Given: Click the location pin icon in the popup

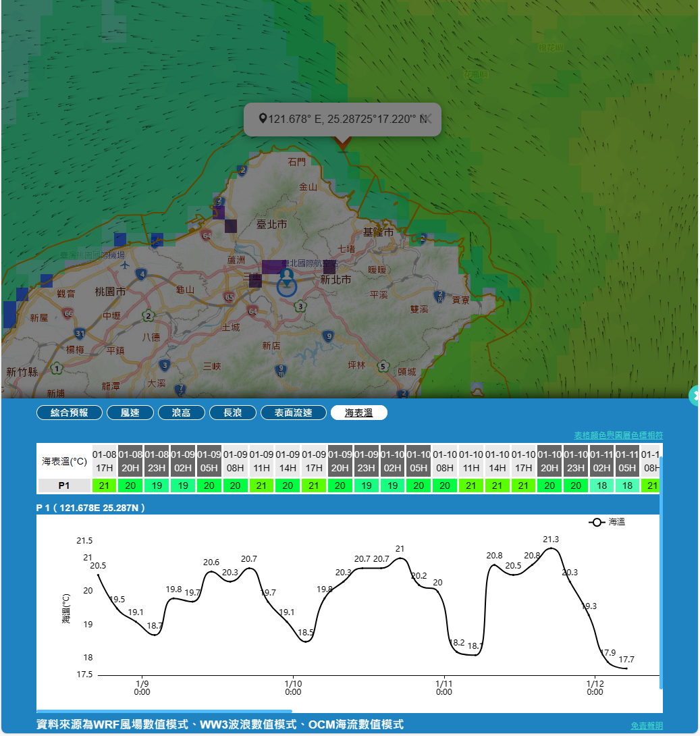Looking at the screenshot, I should pos(263,119).
